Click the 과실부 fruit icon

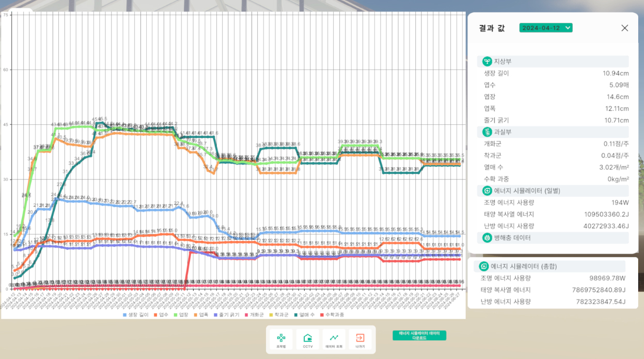(487, 132)
